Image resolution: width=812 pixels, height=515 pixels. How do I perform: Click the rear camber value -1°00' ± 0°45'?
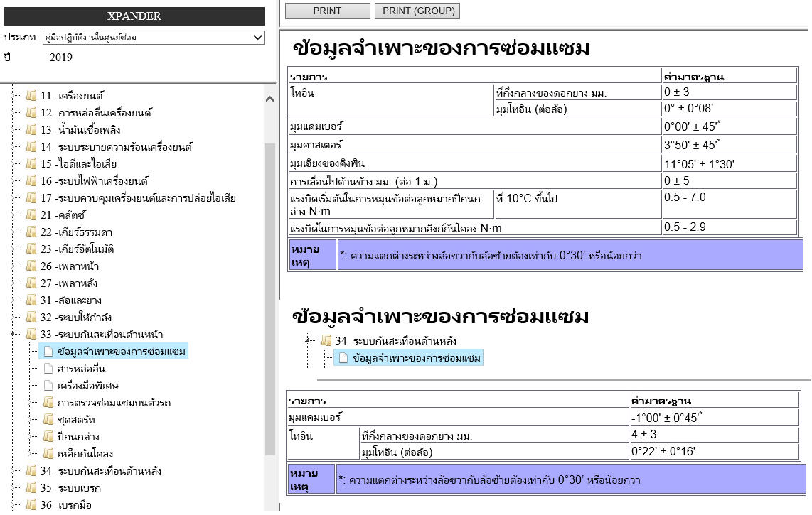pos(666,417)
